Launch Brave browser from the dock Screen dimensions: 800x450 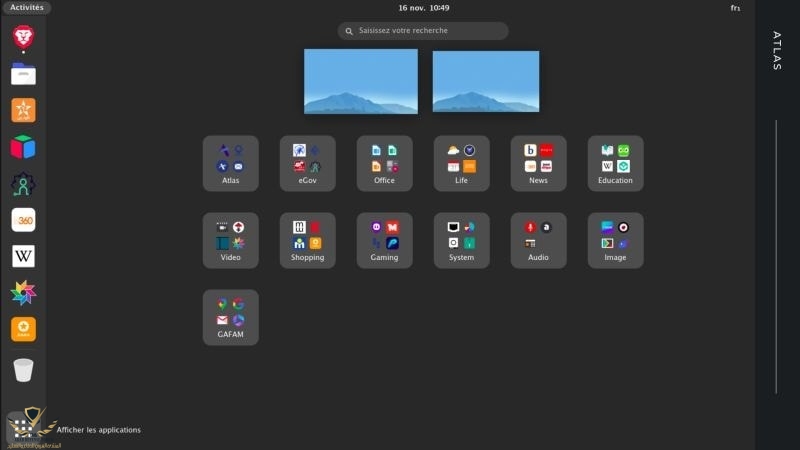point(23,38)
